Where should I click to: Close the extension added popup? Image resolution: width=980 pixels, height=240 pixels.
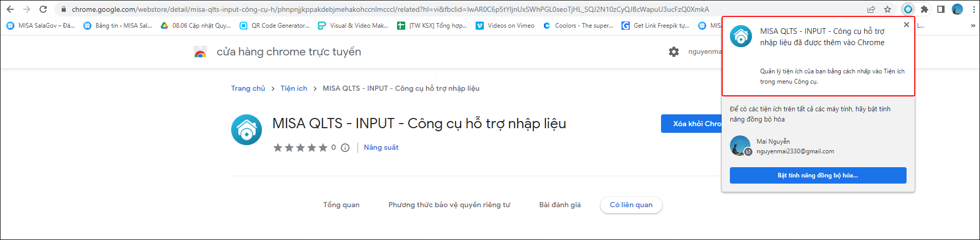click(906, 25)
